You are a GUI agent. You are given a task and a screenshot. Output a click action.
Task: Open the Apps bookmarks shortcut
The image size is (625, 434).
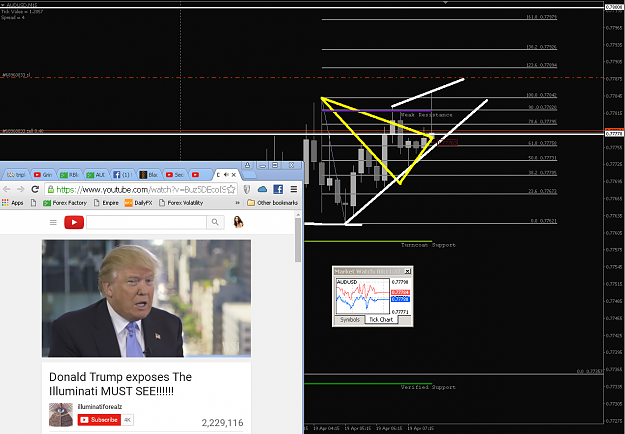point(13,203)
